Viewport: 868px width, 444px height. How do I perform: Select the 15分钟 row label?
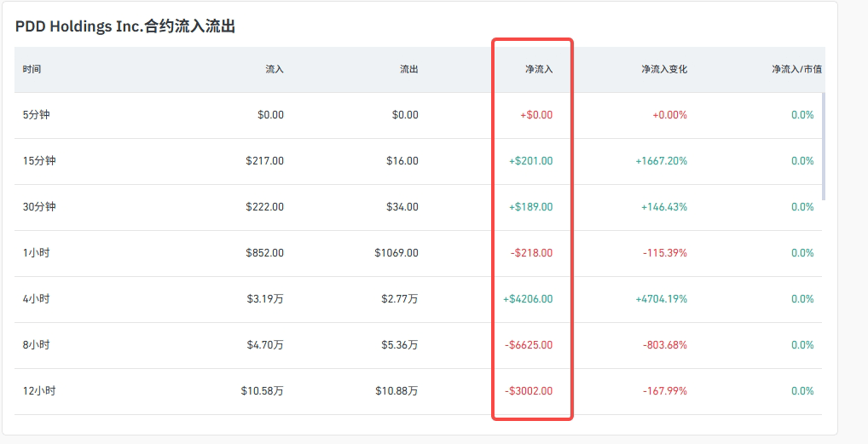[39, 160]
